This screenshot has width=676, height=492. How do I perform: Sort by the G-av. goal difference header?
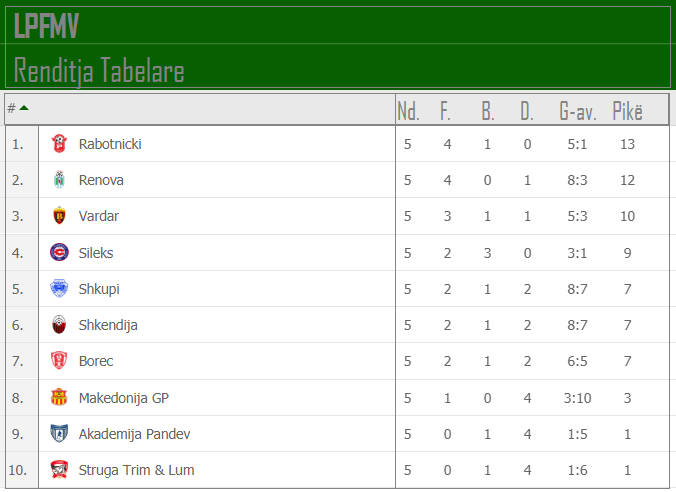coord(578,111)
